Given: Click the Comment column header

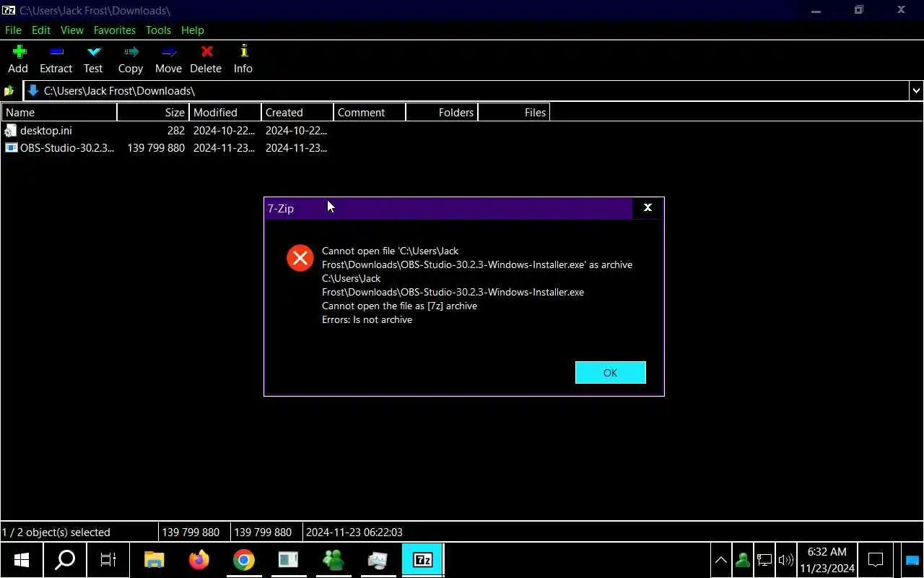Looking at the screenshot, I should tap(370, 112).
